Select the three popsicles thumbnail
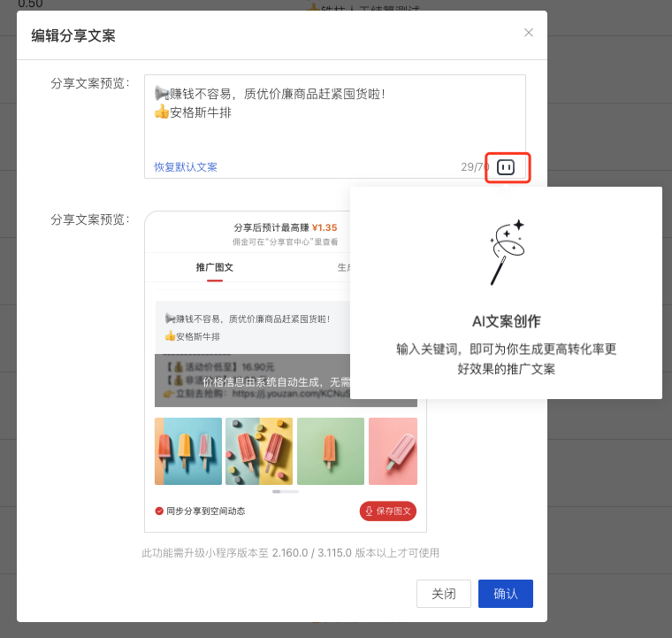The image size is (672, 638). pos(188,451)
